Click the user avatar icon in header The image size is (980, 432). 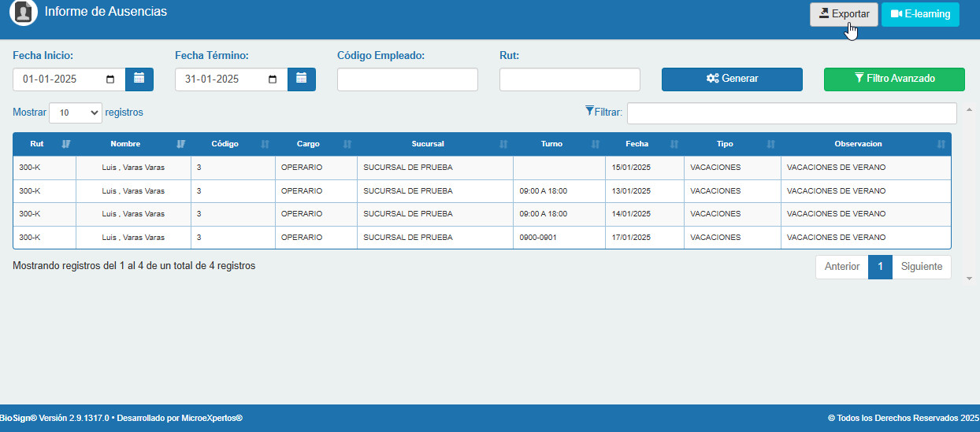point(24,12)
